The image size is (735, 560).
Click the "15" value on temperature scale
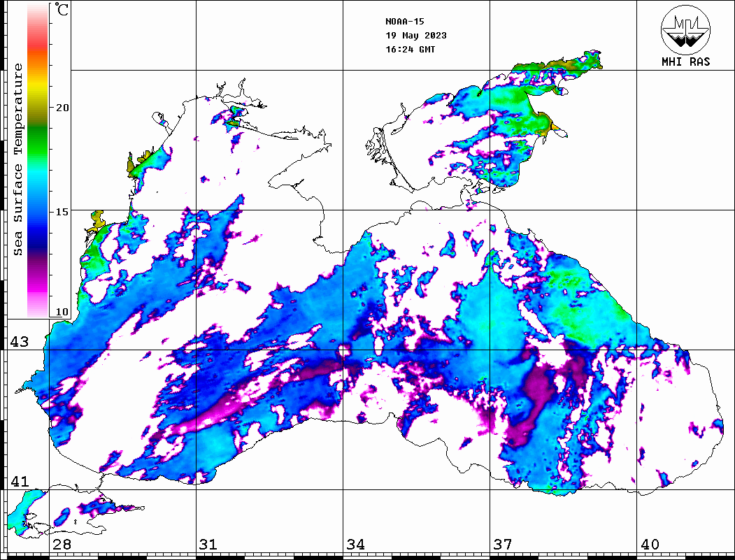(x=62, y=212)
